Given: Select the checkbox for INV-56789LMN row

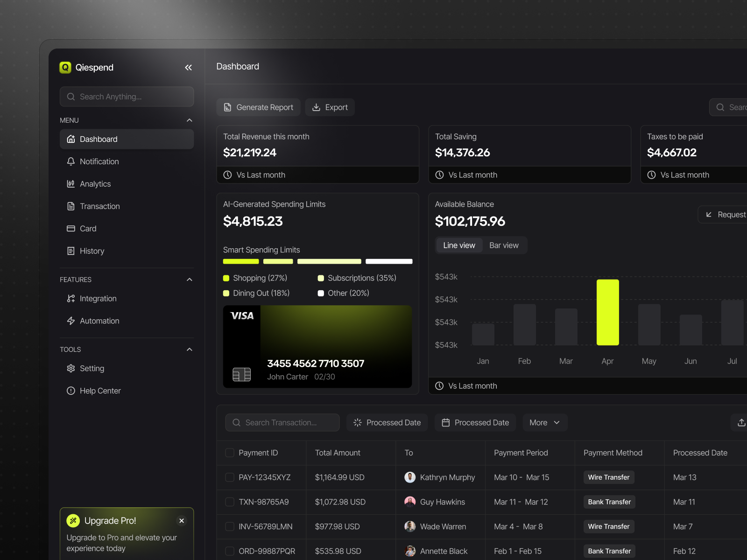Looking at the screenshot, I should (230, 526).
